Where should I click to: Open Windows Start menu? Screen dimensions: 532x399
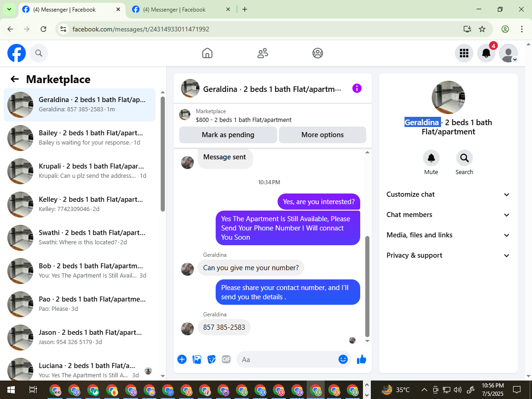[x=11, y=389]
